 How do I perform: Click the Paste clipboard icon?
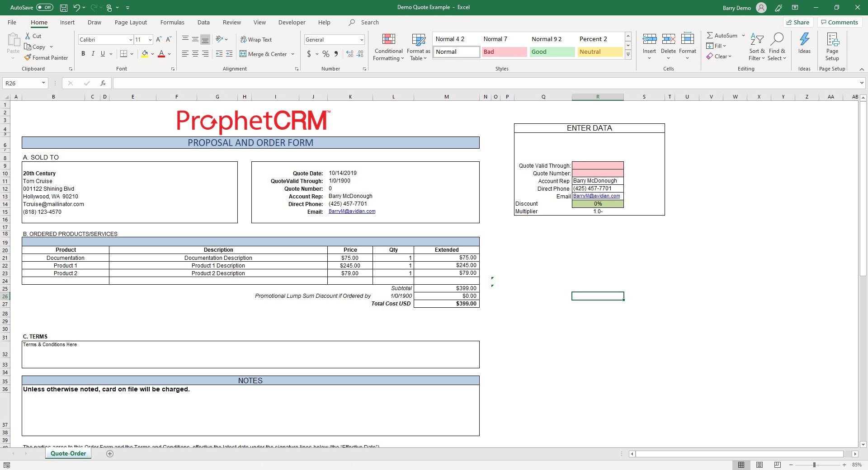click(13, 40)
